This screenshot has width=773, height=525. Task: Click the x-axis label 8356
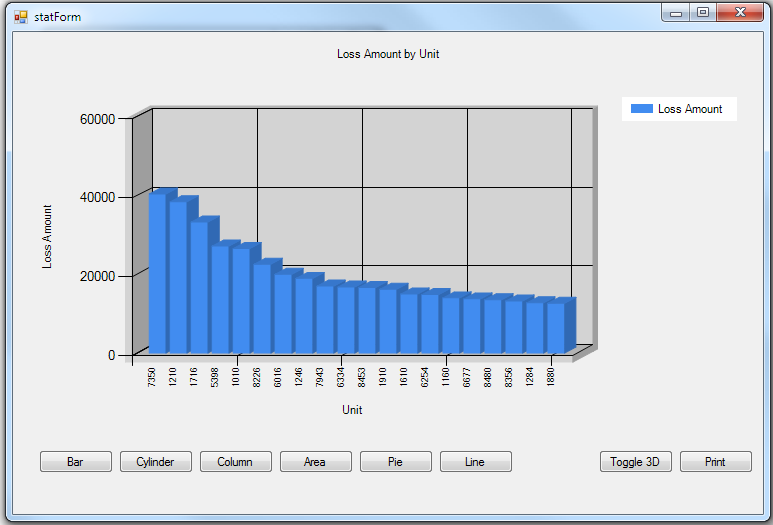pos(508,377)
